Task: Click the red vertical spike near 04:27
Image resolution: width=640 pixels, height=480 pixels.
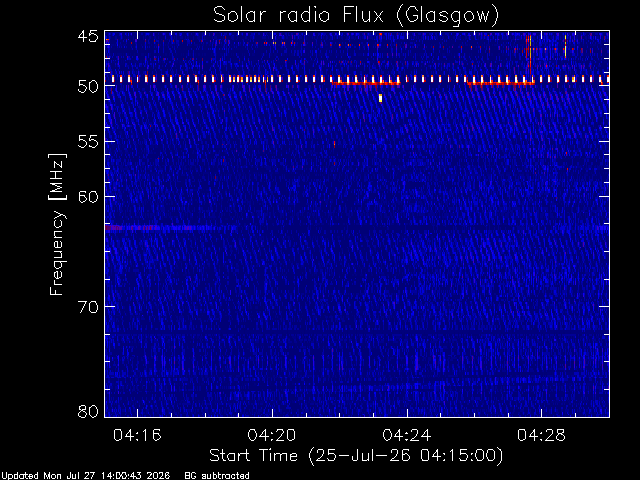Action: point(530,57)
